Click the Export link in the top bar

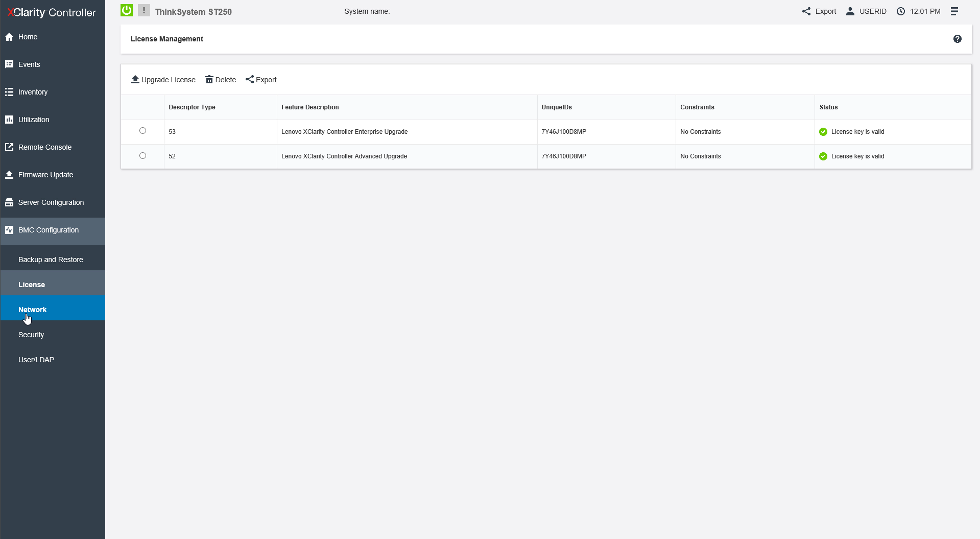point(819,11)
